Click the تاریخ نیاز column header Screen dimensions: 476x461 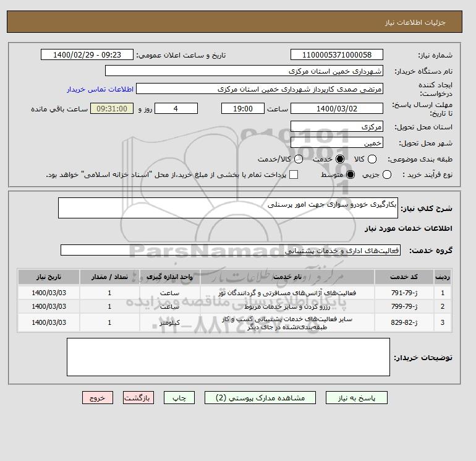(49, 277)
